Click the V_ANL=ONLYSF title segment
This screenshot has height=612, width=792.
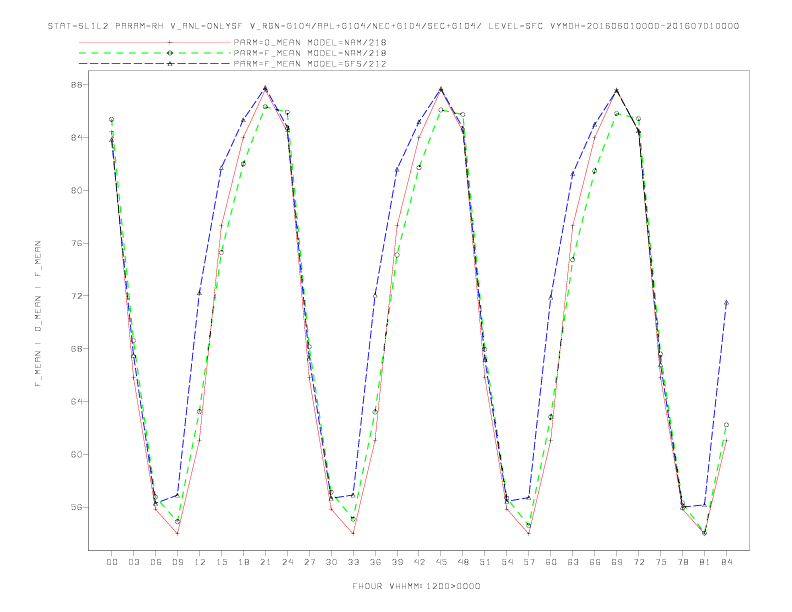tap(207, 26)
